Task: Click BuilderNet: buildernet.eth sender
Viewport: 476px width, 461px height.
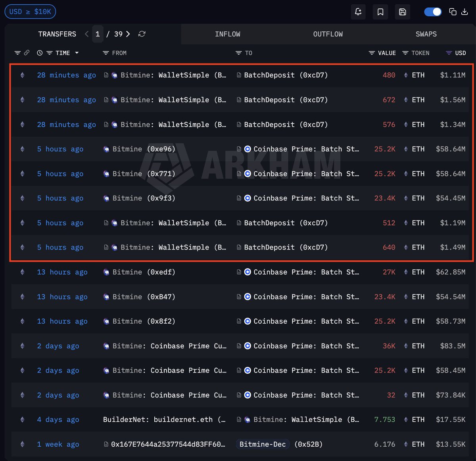Action: coord(164,419)
